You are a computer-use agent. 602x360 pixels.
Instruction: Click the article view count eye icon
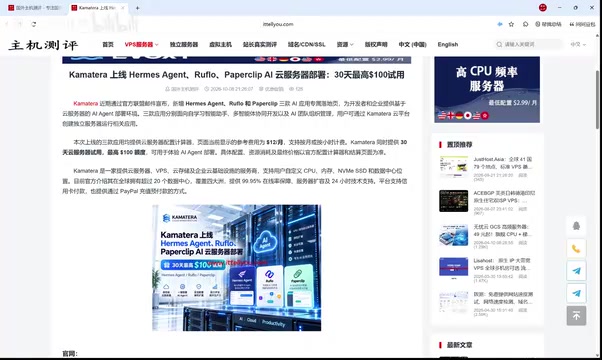291,89
